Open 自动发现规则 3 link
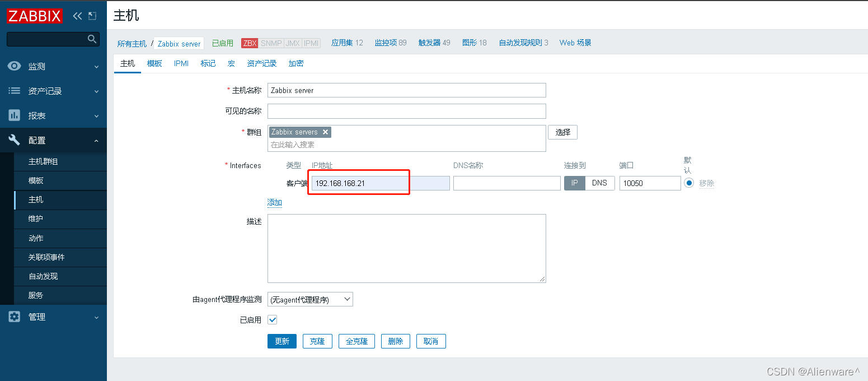 (x=524, y=43)
